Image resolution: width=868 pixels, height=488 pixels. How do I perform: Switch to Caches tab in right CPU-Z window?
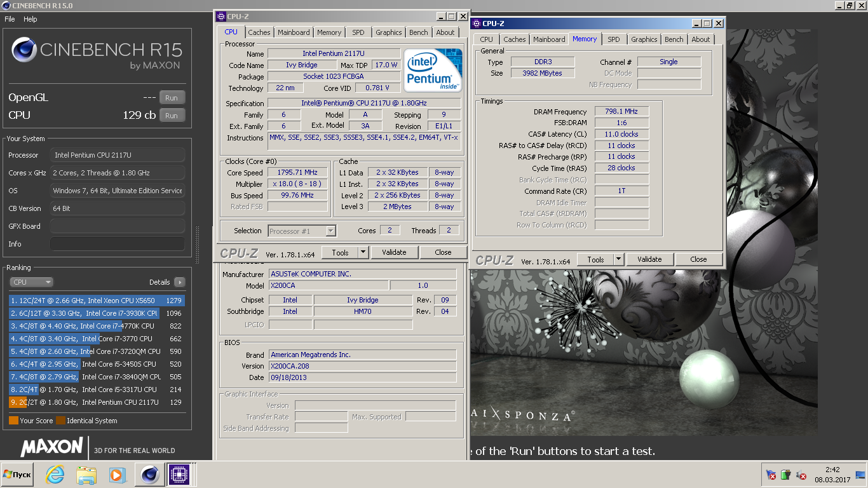tap(515, 39)
